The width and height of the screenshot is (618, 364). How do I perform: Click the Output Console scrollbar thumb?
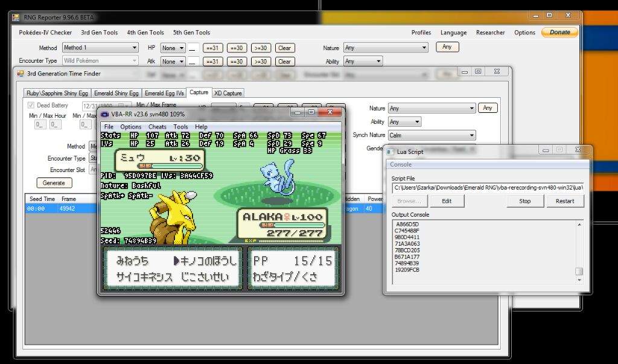click(x=579, y=271)
